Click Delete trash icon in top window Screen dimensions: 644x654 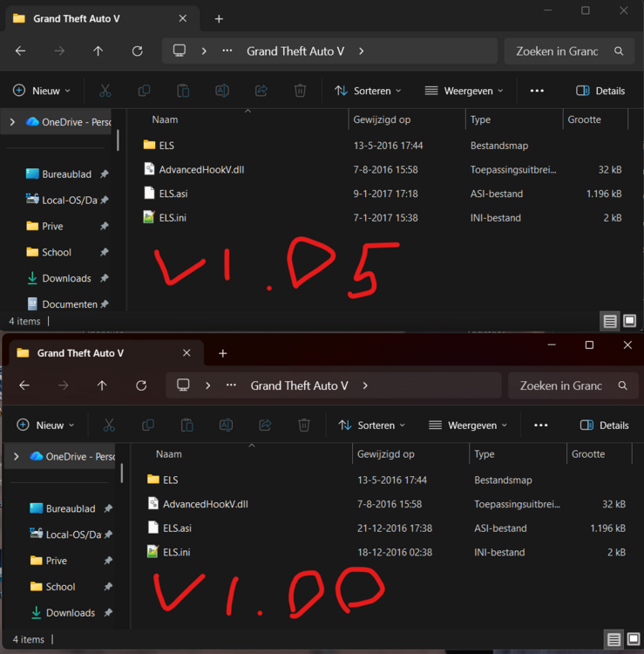coord(300,91)
